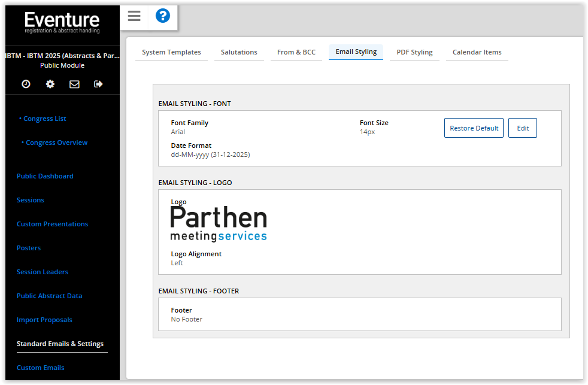Click the EMAIL STYLING - FONT heading
The width and height of the screenshot is (588, 385).
coord(195,104)
